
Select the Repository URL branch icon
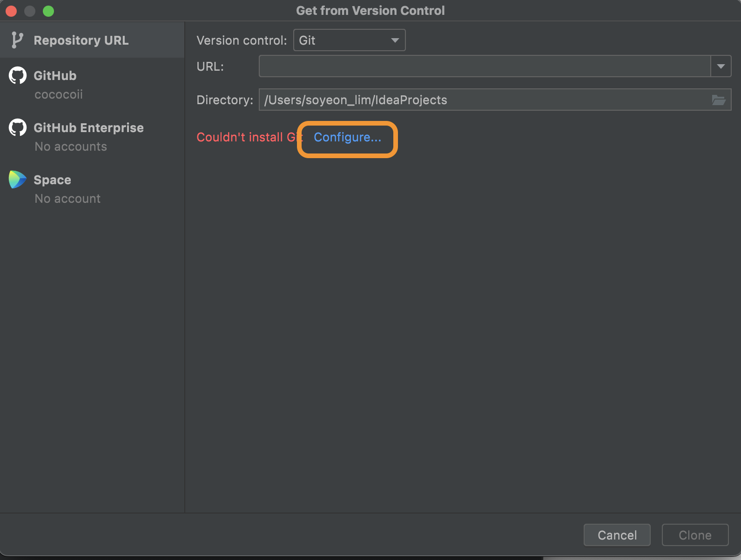tap(17, 40)
